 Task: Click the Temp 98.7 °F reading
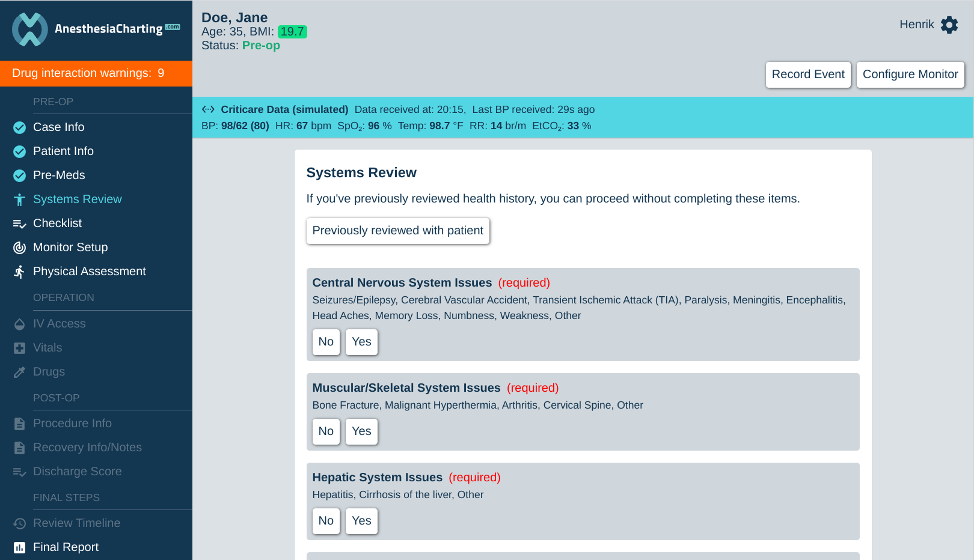pos(430,126)
